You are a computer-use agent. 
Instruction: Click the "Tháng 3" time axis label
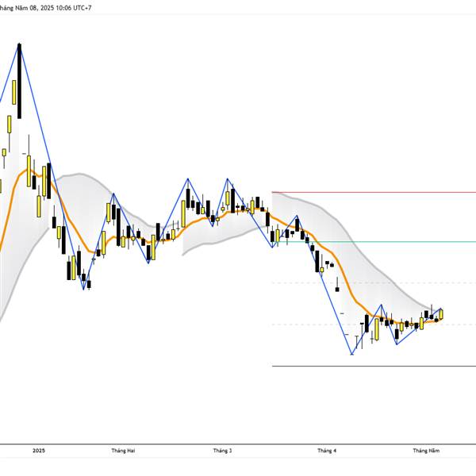[222, 451]
